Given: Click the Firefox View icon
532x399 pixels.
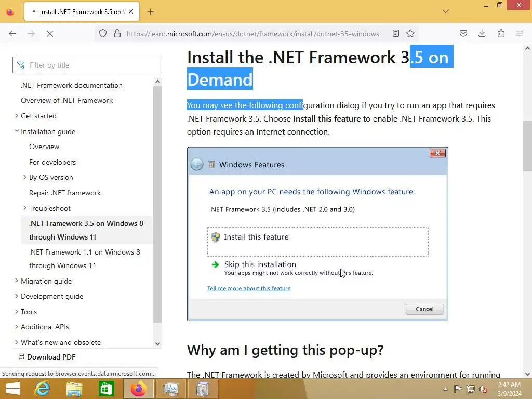Looking at the screenshot, I should [x=10, y=12].
